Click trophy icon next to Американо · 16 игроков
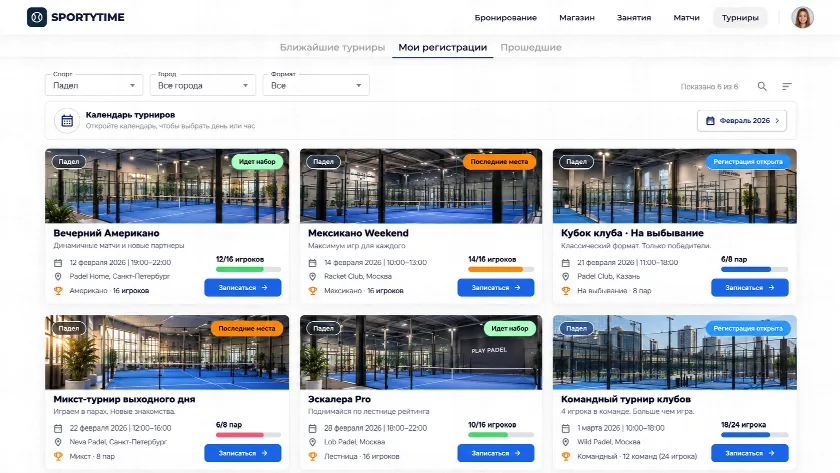 [x=58, y=291]
